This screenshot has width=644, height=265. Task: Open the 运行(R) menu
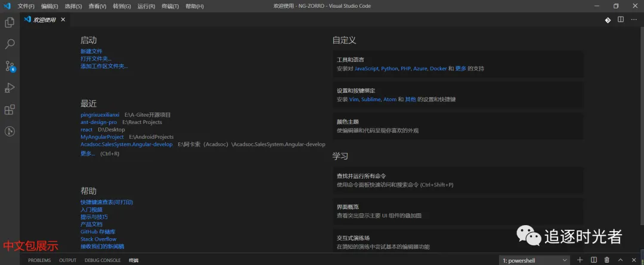(146, 6)
